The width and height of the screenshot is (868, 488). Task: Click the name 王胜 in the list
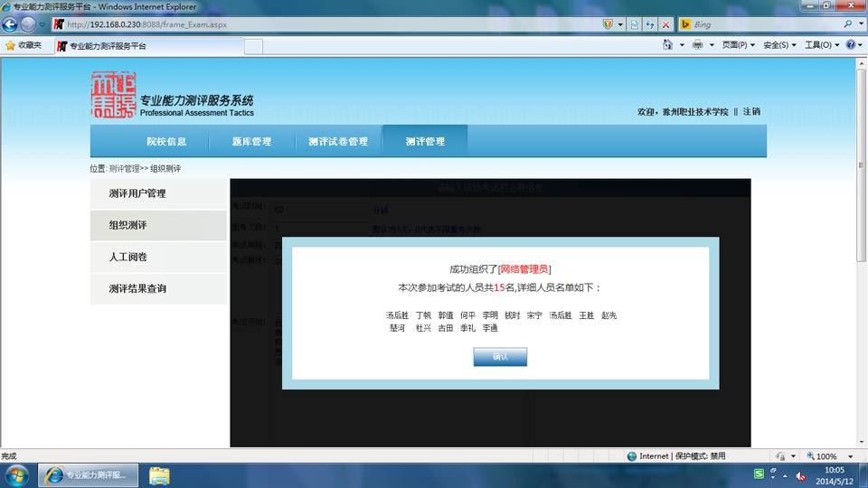(586, 315)
